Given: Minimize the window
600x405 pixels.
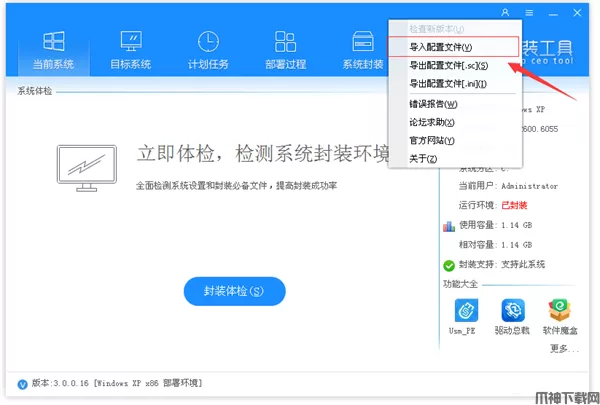Looking at the screenshot, I should tap(553, 13).
